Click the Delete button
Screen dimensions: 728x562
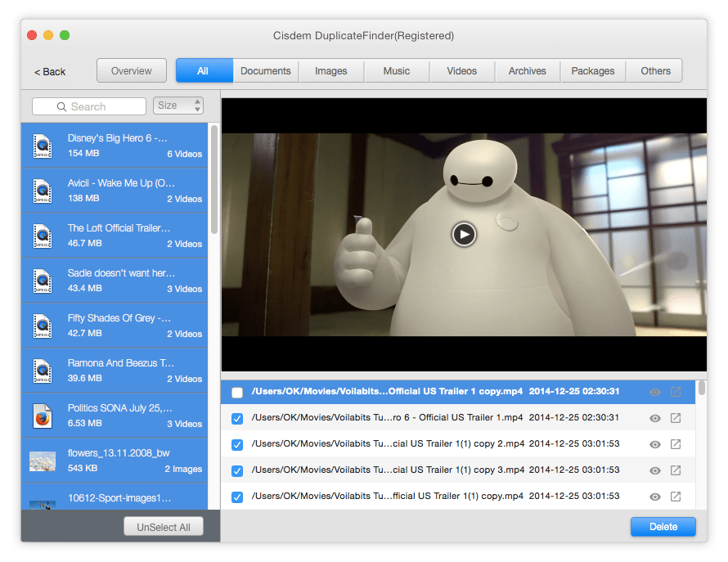tap(663, 527)
